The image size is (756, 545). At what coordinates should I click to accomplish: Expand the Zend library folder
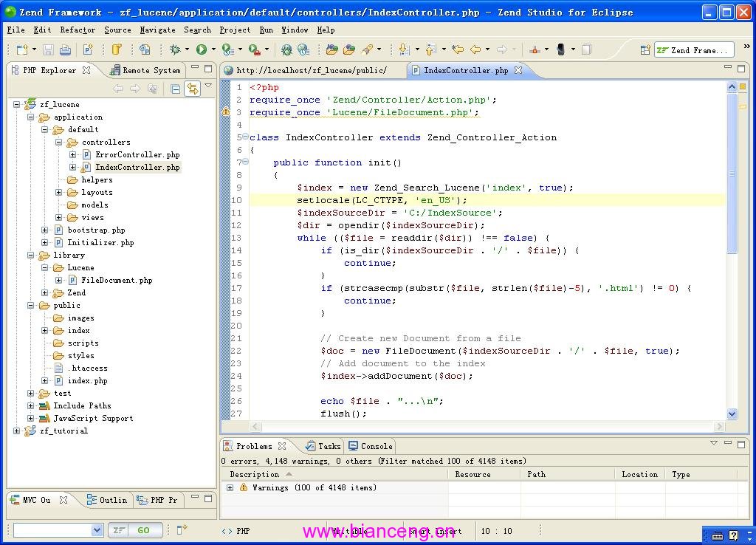(45, 292)
